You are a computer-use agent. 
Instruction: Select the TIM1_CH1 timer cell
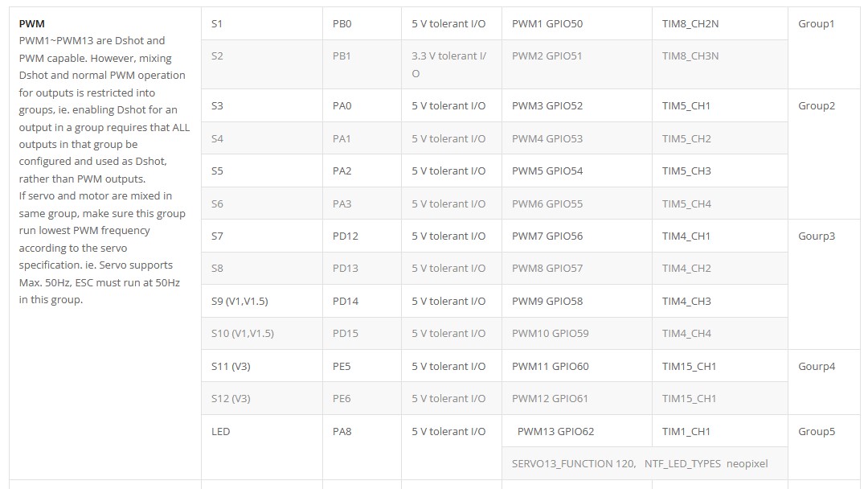pos(719,431)
